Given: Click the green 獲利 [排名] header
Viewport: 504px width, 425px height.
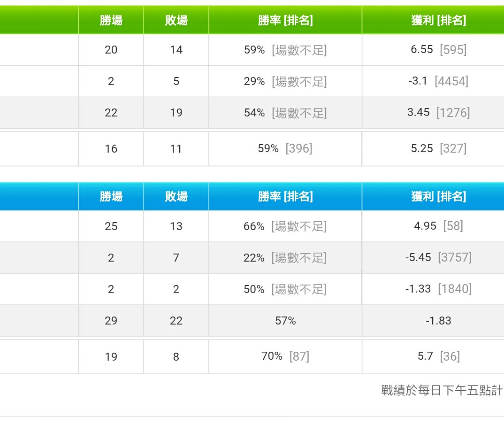Looking at the screenshot, I should click(439, 20).
